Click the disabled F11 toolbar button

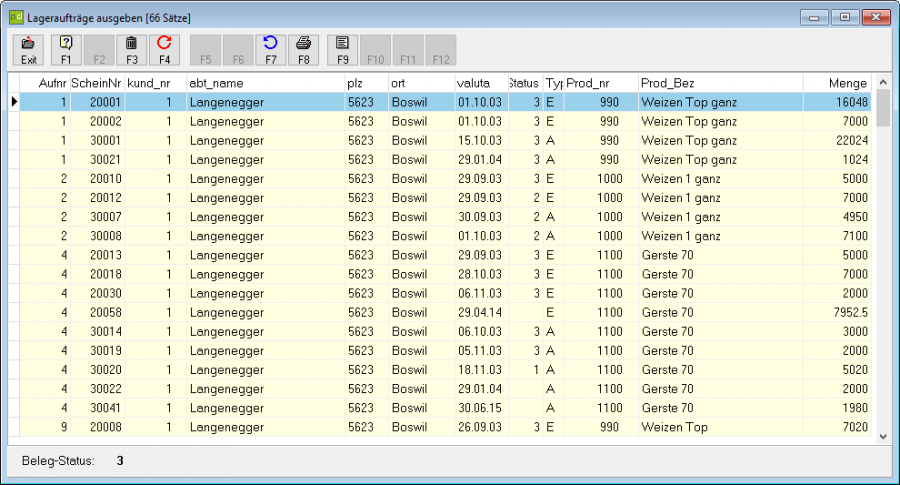(x=408, y=50)
